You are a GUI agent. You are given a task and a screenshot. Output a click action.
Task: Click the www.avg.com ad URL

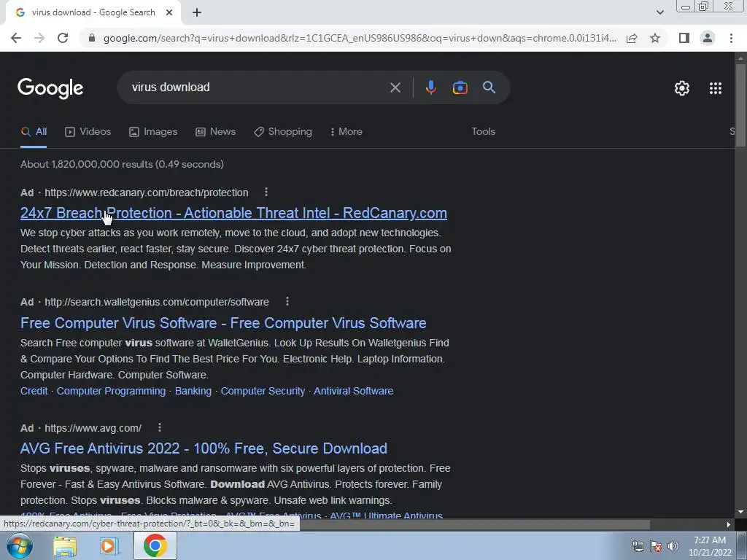[x=93, y=428]
